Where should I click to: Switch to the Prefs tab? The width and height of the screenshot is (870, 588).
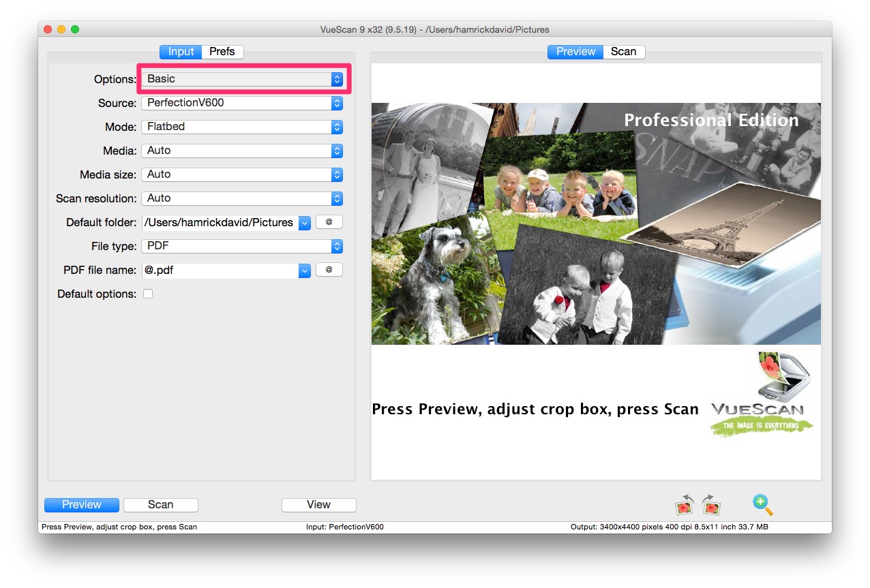click(x=222, y=51)
